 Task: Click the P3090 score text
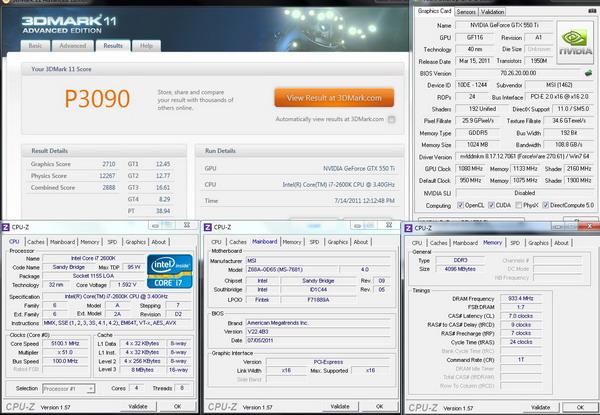pyautogui.click(x=97, y=99)
